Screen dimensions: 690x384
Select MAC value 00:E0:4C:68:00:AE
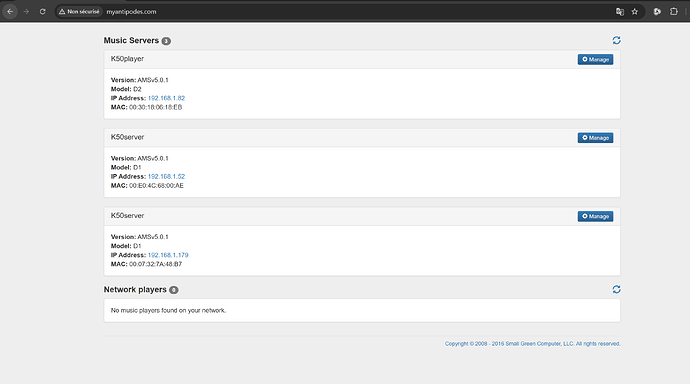(156, 186)
